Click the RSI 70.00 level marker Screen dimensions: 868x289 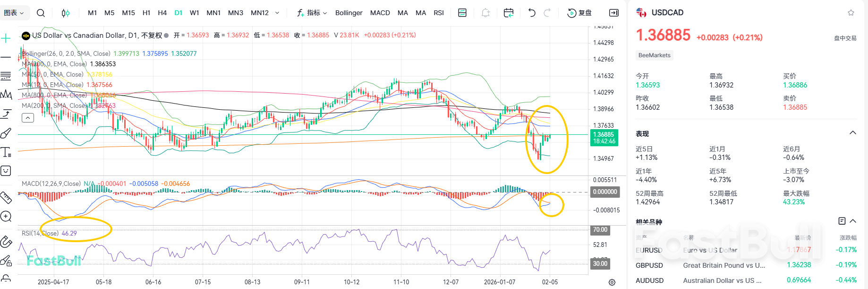pyautogui.click(x=600, y=230)
